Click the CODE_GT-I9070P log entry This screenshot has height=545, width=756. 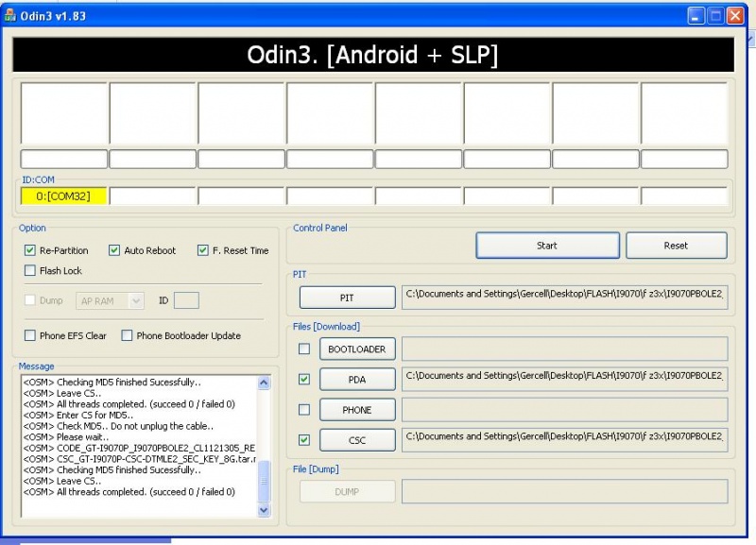(139, 448)
